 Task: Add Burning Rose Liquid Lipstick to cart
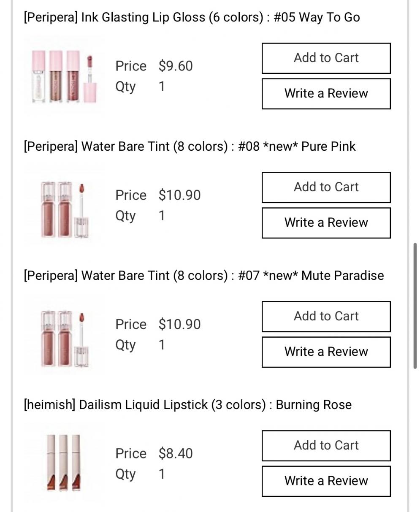click(326, 446)
